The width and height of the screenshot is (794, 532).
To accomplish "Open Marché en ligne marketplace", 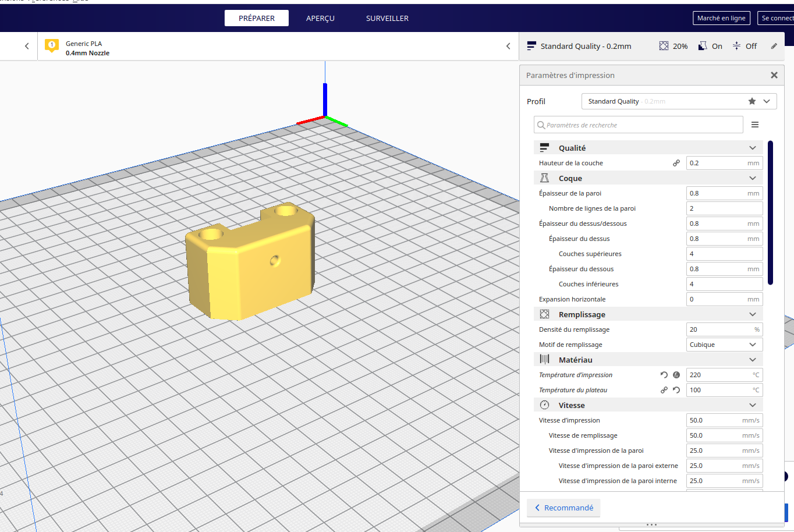I will (x=721, y=18).
